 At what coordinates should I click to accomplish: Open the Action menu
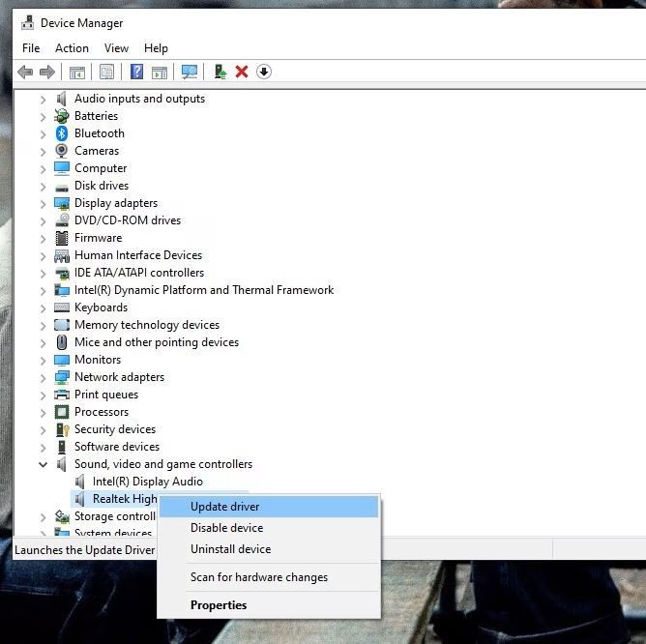[x=73, y=48]
